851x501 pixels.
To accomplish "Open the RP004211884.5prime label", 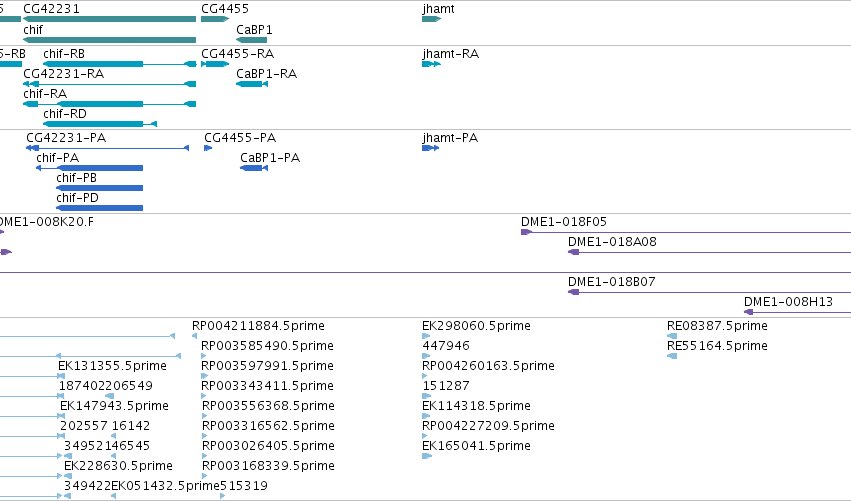I will (258, 326).
